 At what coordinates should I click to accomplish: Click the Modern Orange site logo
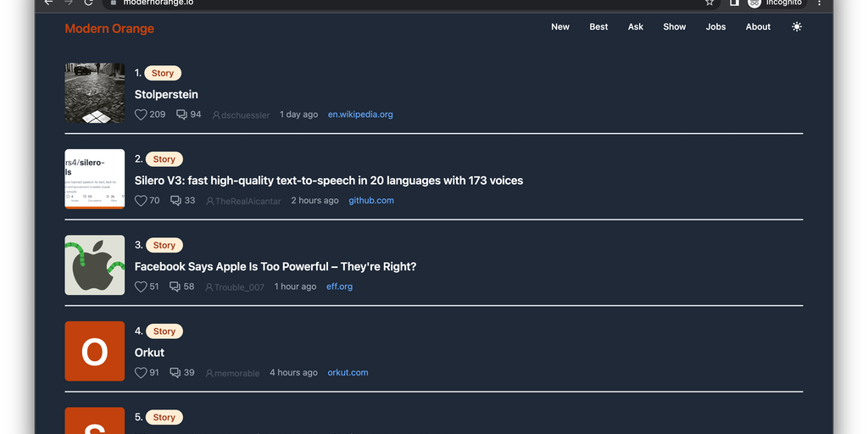tap(109, 29)
